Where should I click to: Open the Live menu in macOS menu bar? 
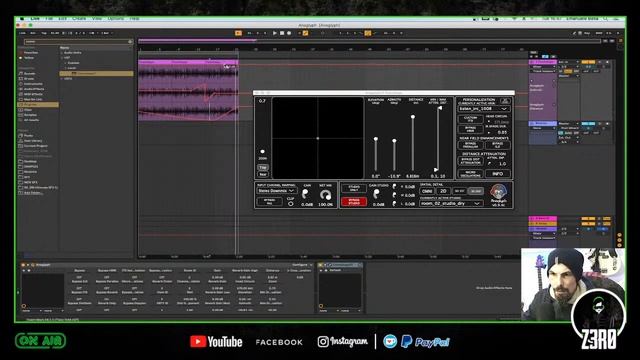pyautogui.click(x=35, y=19)
